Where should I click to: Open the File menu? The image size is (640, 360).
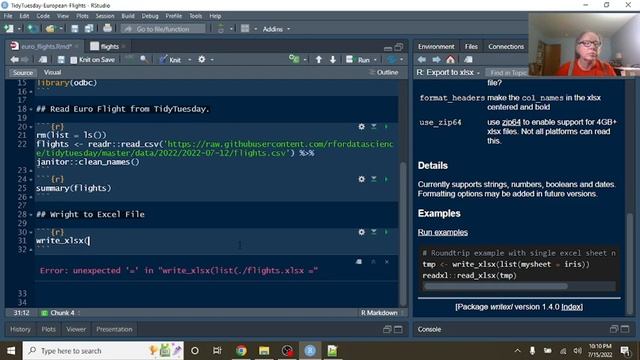(x=8, y=16)
